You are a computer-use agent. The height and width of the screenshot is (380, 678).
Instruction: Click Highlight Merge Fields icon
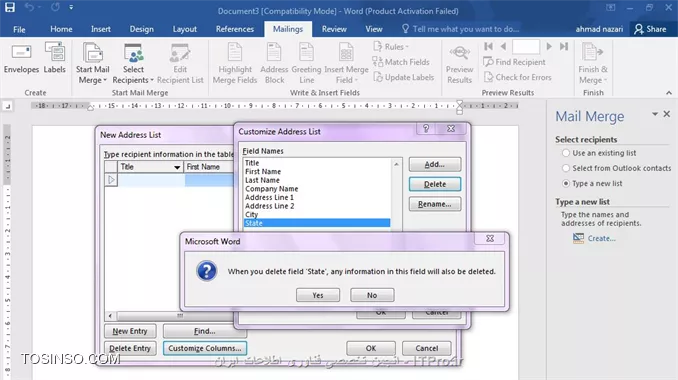235,64
